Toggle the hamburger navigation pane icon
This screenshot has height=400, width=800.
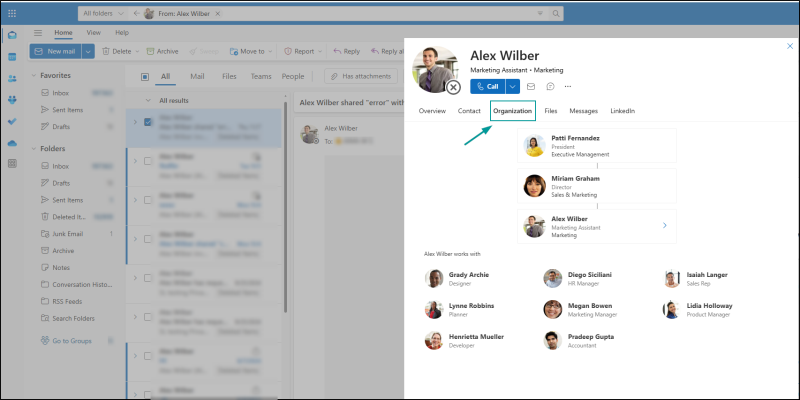pos(38,33)
